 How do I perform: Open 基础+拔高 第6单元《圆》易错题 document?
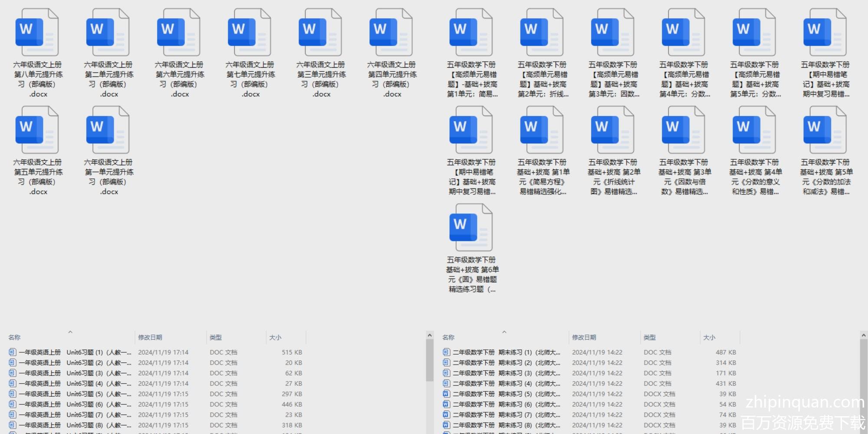pos(471,228)
